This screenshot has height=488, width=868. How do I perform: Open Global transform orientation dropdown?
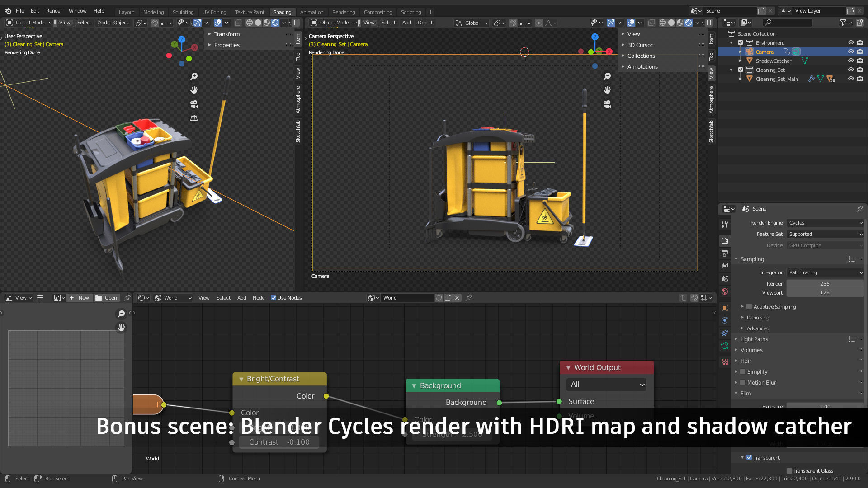tap(472, 23)
